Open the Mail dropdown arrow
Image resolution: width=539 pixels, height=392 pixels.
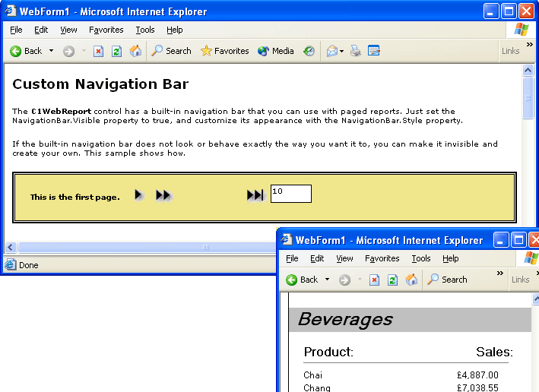pyautogui.click(x=341, y=51)
